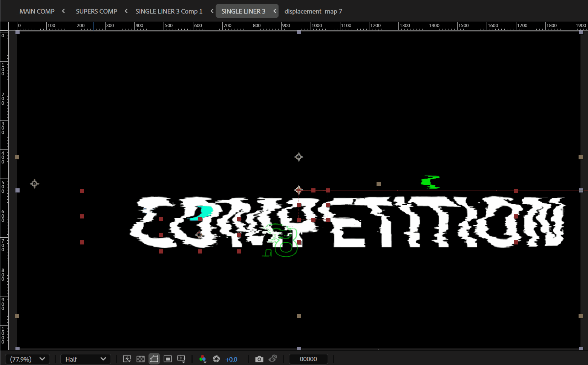Image resolution: width=588 pixels, height=365 pixels.
Task: Open the _MAIN COMP breadcrumb tab
Action: (x=35, y=11)
